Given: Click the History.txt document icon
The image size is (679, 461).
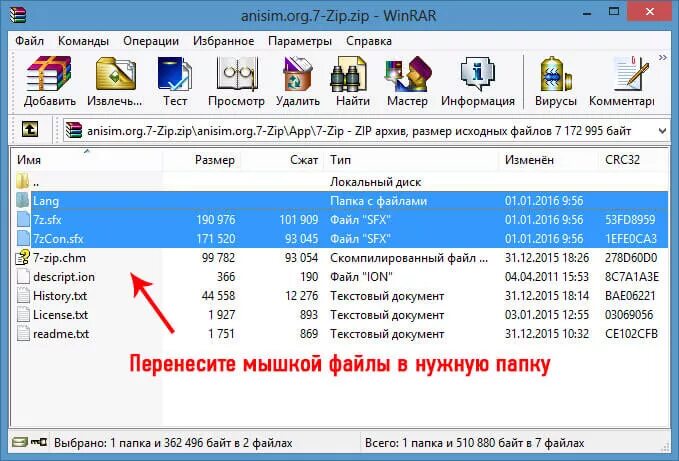Looking at the screenshot, I should pos(23,296).
